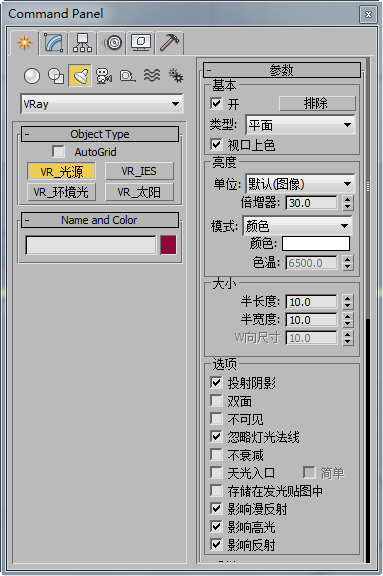Select the Lights category icon
The image size is (383, 576).
[80, 76]
